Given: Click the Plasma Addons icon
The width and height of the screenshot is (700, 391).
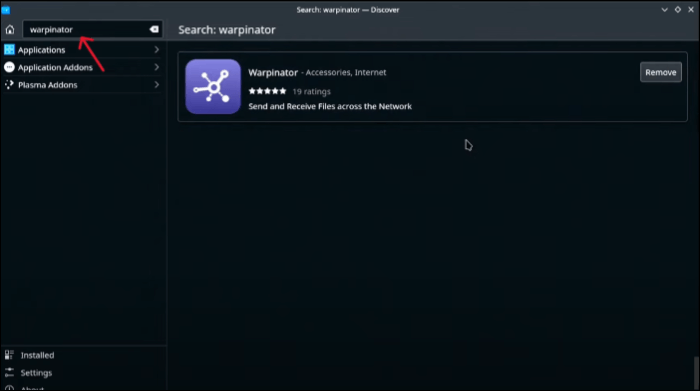Looking at the screenshot, I should [9, 85].
